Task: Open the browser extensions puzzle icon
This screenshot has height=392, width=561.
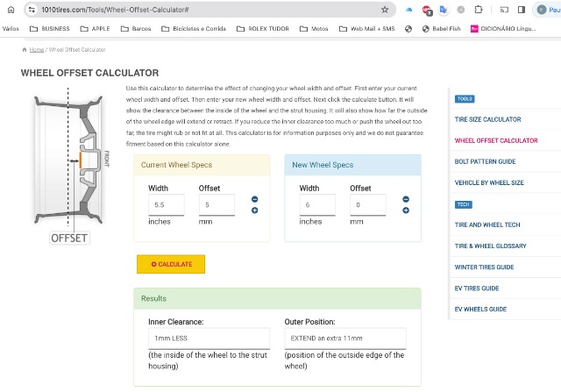Action: 478,10
